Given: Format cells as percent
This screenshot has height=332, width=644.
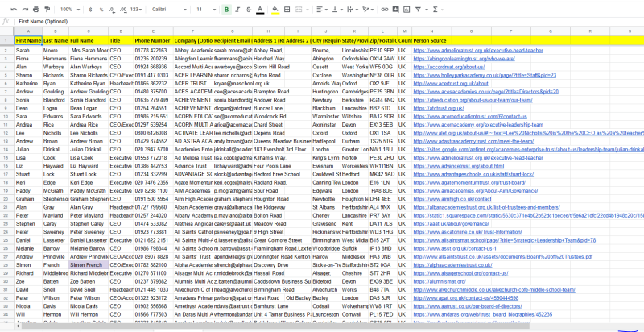Looking at the screenshot, I should point(101,10).
